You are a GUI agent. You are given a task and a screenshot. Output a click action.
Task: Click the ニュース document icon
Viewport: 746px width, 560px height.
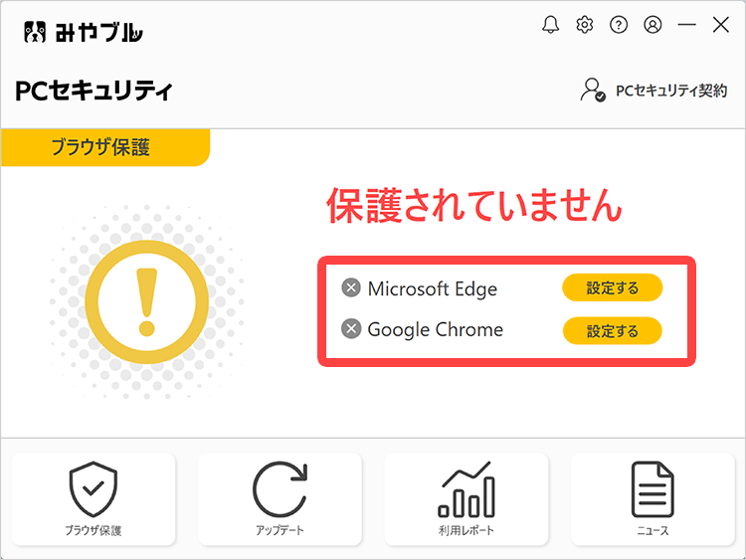coord(653,489)
